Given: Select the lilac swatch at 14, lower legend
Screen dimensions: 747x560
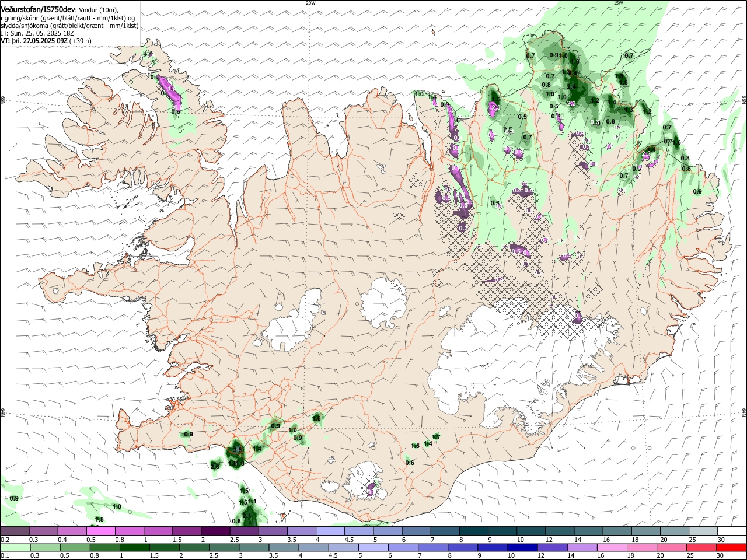Looking at the screenshot, I should (582, 547).
